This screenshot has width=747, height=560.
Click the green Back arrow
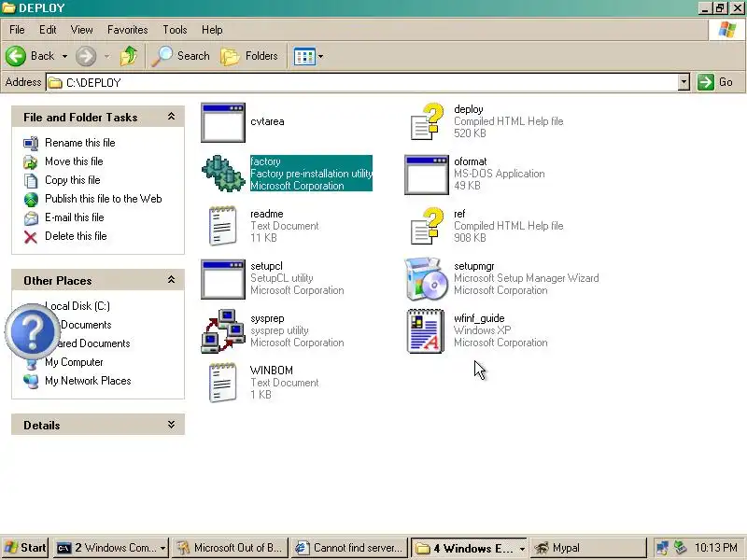[16, 56]
